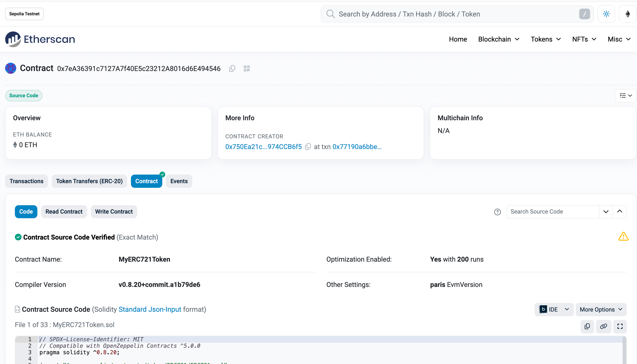Screen dimensions: 637x364
Task: Expand the Blockchain navigation menu
Action: coord(499,39)
